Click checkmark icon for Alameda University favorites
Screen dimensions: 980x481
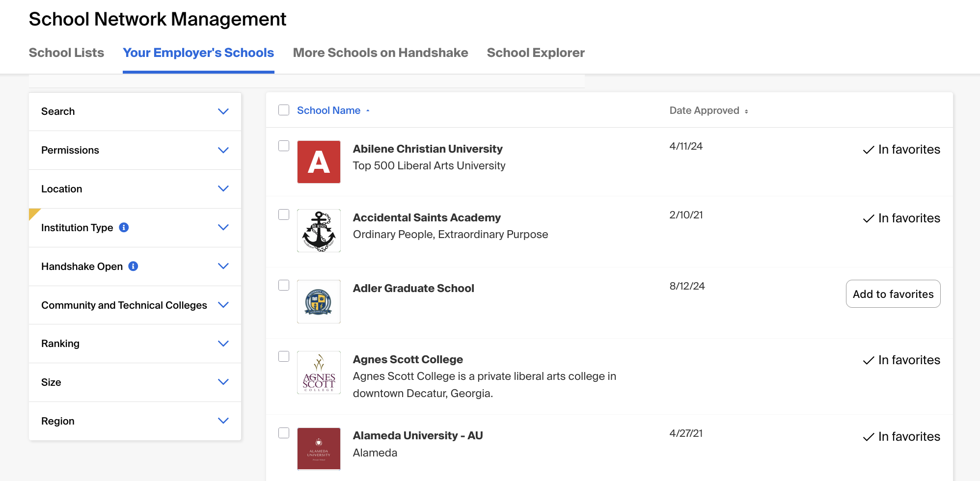tap(869, 437)
